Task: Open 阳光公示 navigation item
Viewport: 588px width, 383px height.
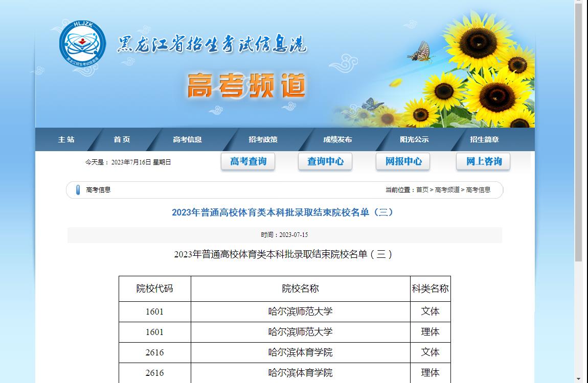Action: click(414, 139)
